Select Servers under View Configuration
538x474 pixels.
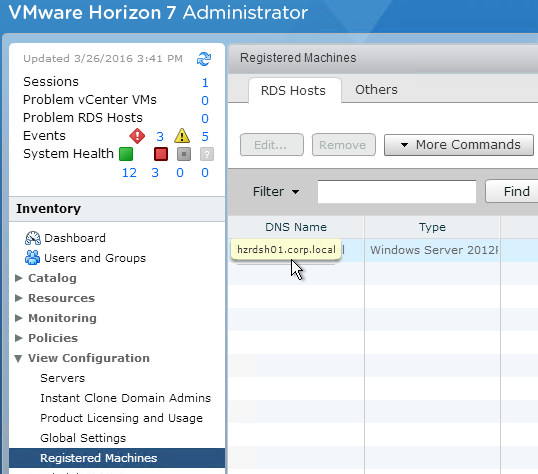(62, 378)
